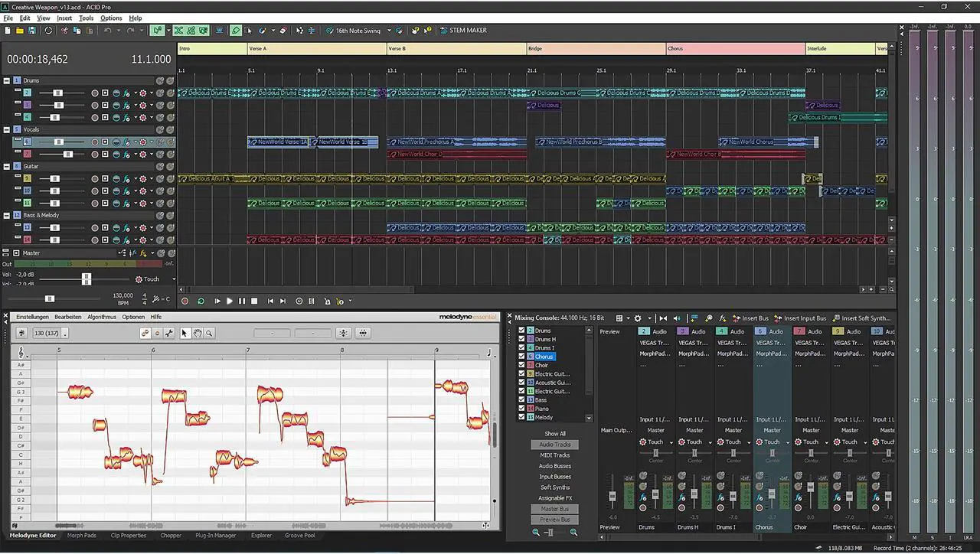The width and height of the screenshot is (980, 554).
Task: Open a project with the folder icon
Action: coord(19,31)
